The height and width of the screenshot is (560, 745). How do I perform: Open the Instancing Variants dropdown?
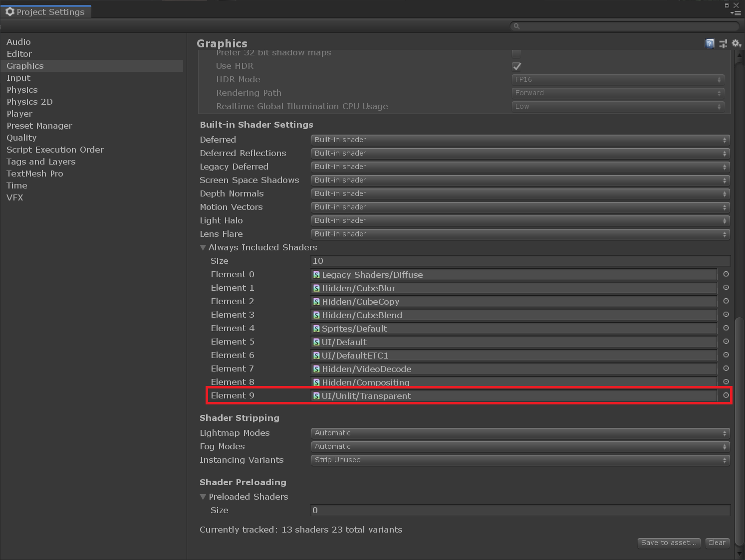coord(520,460)
